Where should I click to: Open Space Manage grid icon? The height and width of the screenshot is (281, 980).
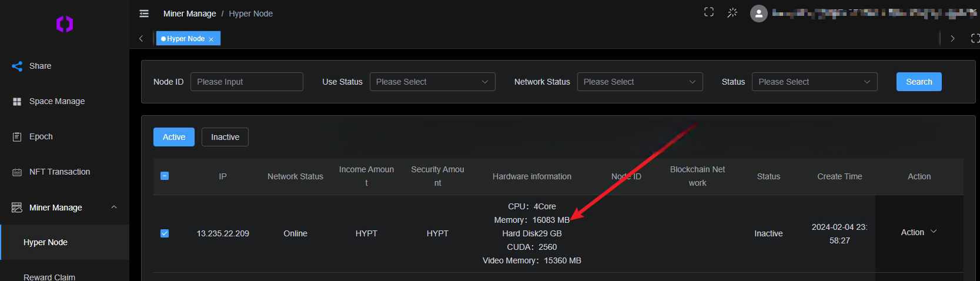(x=17, y=102)
